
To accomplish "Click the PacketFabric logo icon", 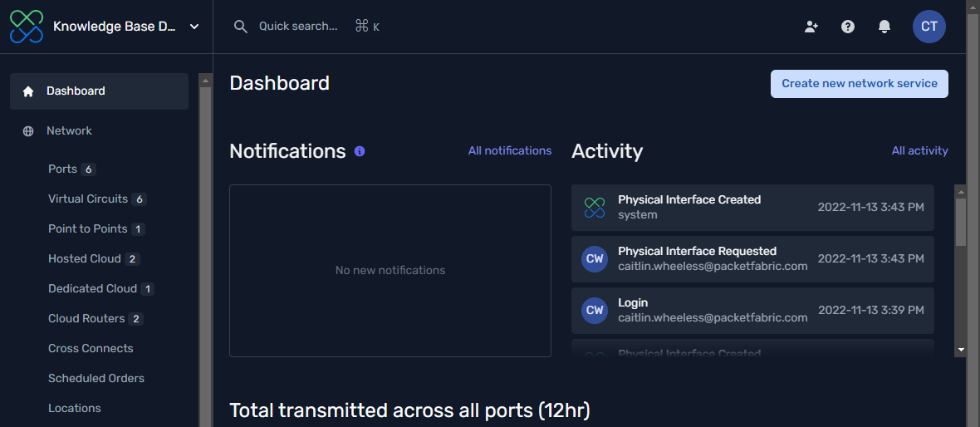I will tap(26, 27).
